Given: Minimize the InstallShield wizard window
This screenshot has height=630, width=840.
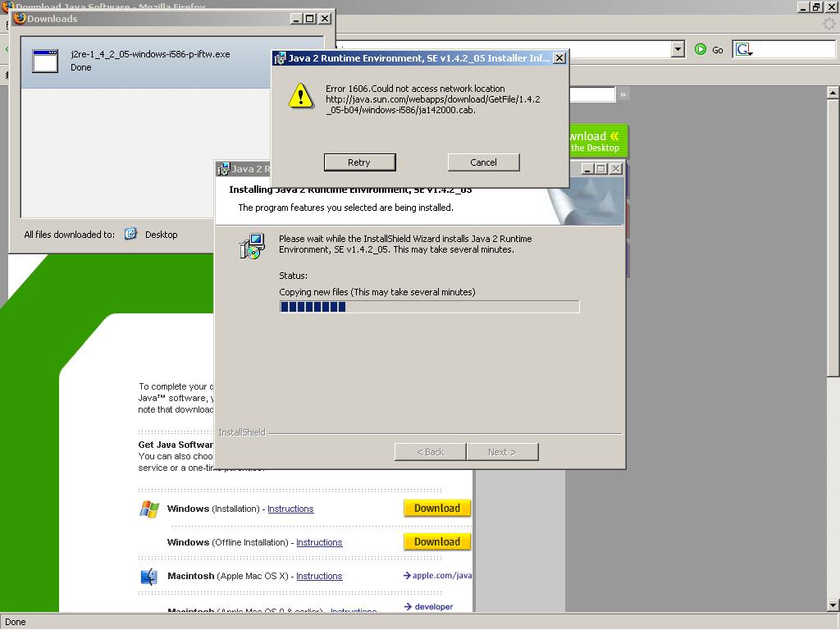Looking at the screenshot, I should (587, 169).
